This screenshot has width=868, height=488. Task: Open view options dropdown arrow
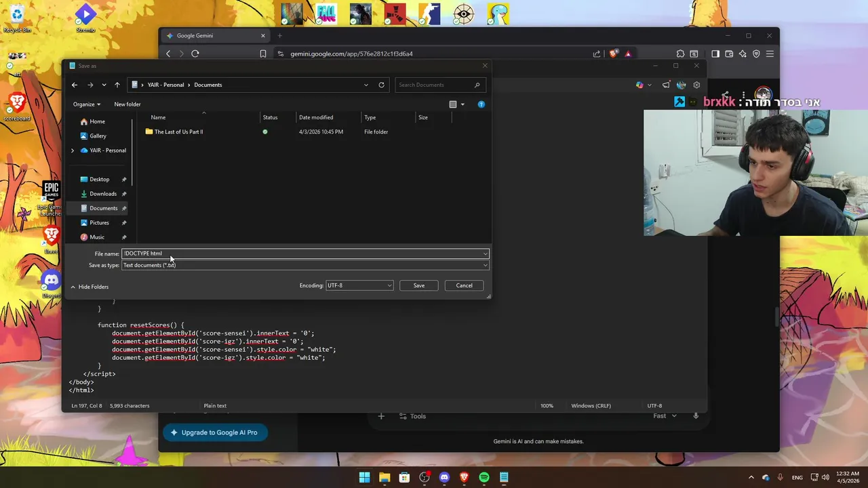coord(462,104)
